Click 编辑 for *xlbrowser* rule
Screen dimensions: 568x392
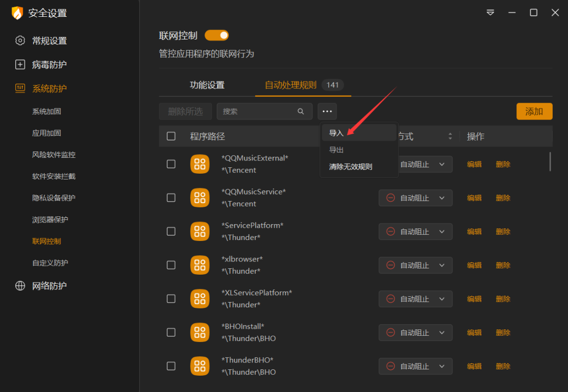(x=474, y=265)
